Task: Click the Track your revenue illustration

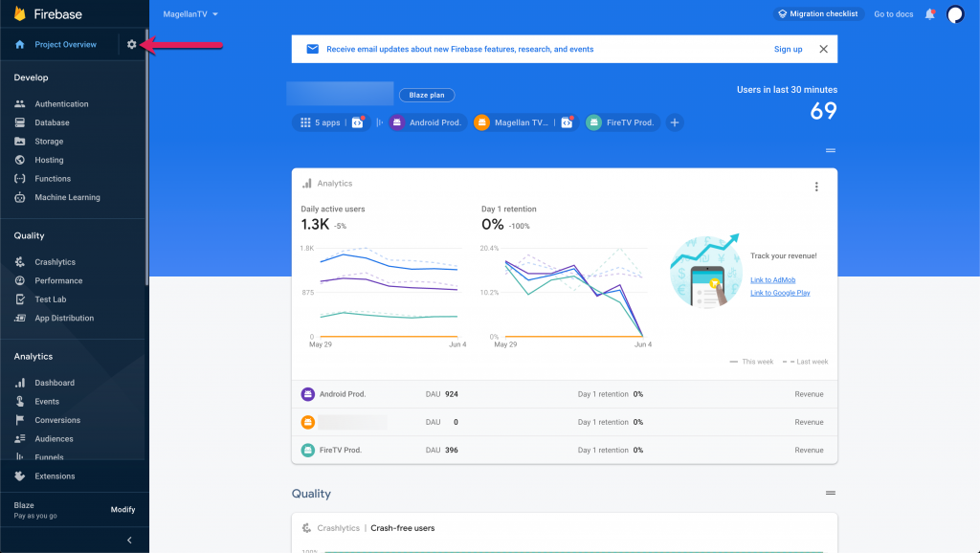Action: [x=706, y=271]
